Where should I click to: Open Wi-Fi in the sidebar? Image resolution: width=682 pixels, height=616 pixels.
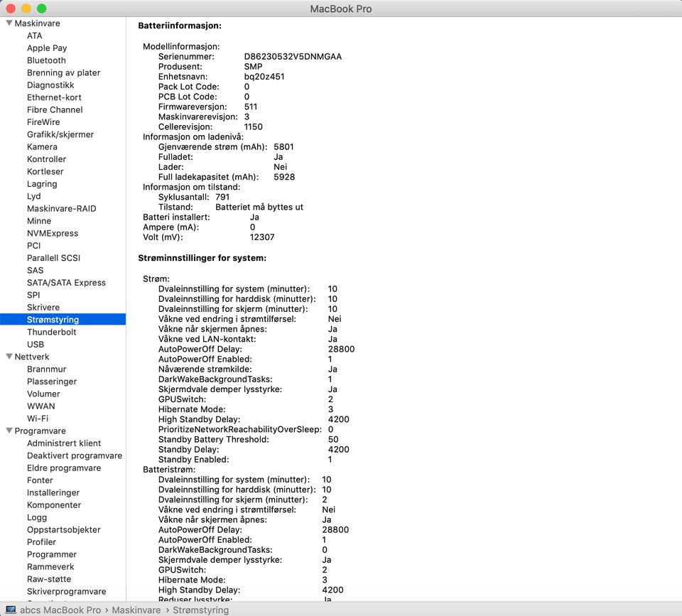click(x=38, y=418)
